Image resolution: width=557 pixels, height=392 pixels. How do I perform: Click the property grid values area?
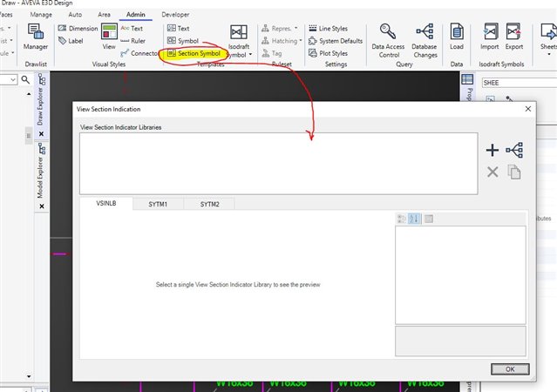pos(460,275)
